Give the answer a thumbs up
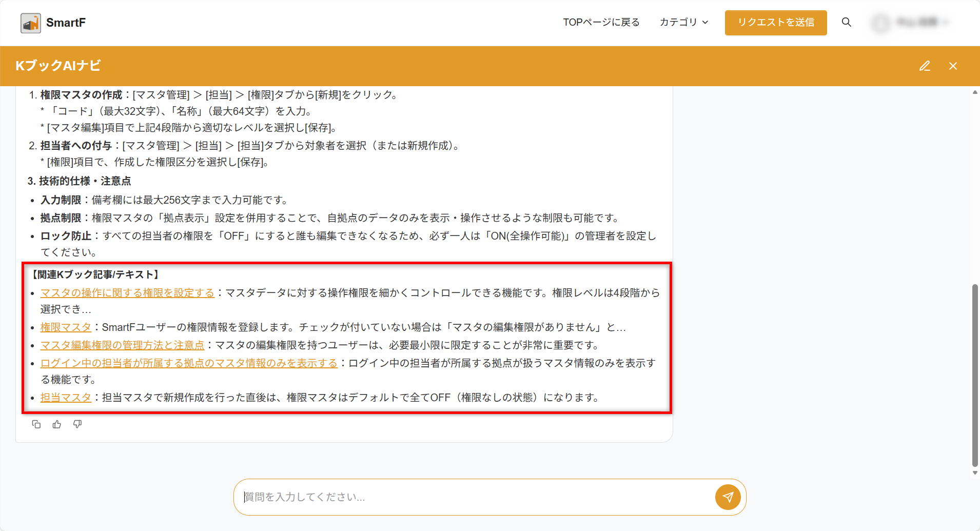 pyautogui.click(x=57, y=424)
